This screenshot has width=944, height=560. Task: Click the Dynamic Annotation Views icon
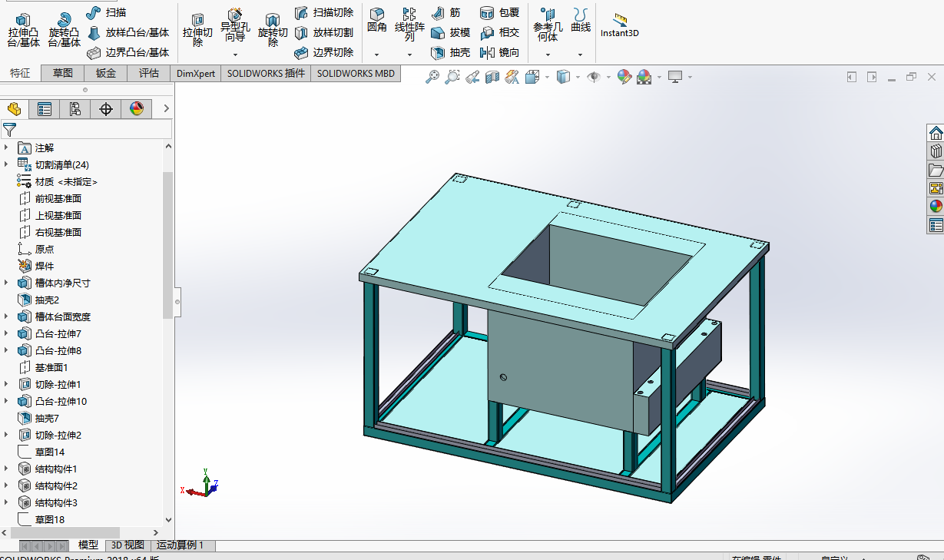[512, 77]
